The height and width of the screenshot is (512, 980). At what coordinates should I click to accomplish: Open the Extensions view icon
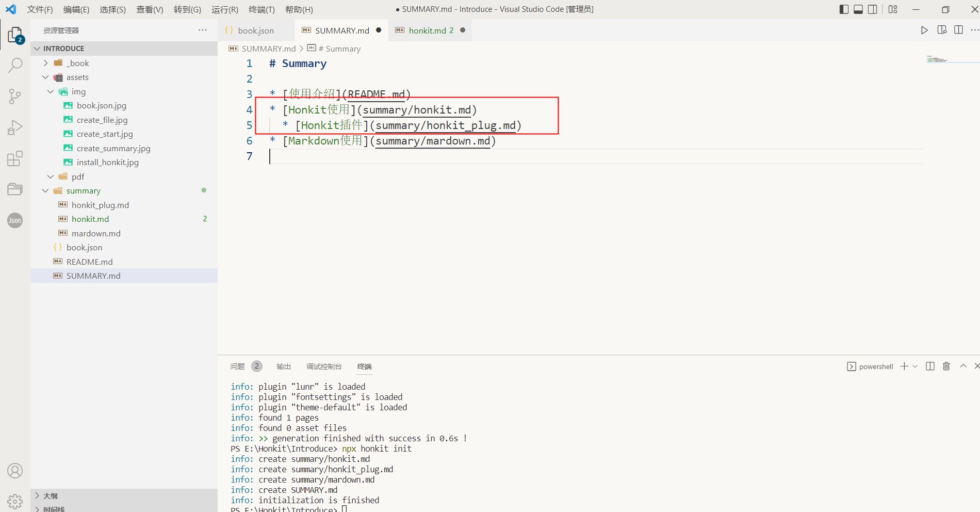point(15,158)
